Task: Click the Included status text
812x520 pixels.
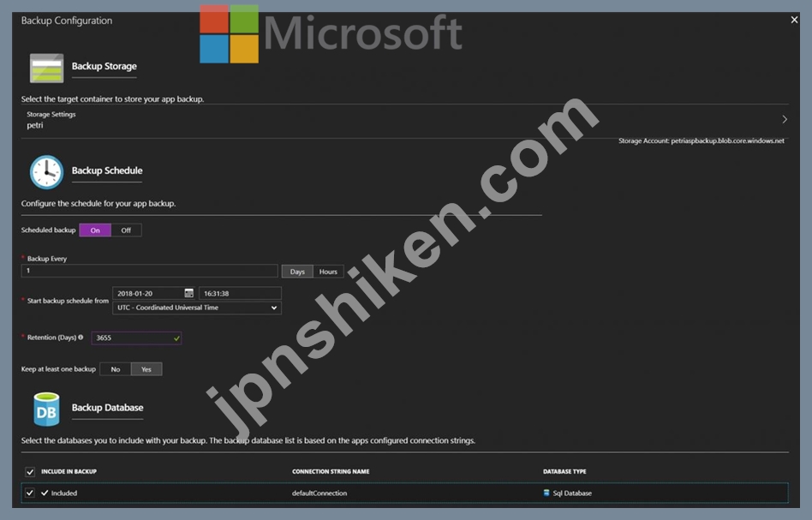Action: tap(63, 493)
